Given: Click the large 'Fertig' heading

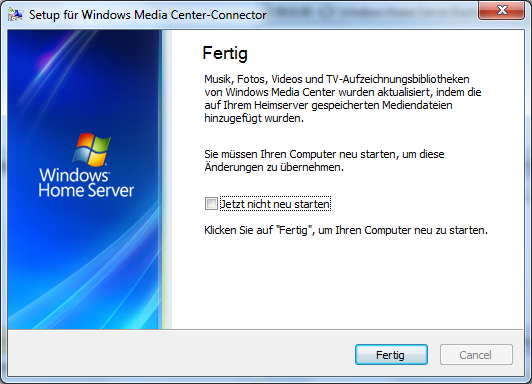Looking at the screenshot, I should coord(225,54).
